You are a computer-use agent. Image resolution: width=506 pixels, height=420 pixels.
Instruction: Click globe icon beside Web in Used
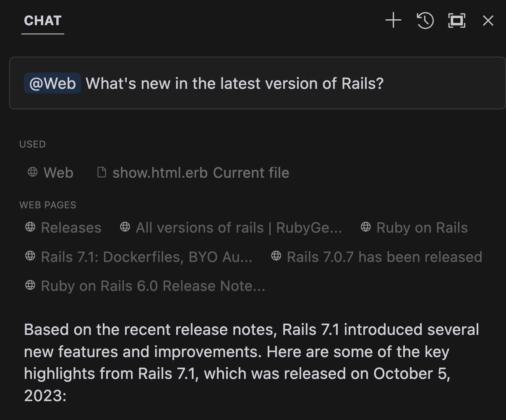point(32,172)
